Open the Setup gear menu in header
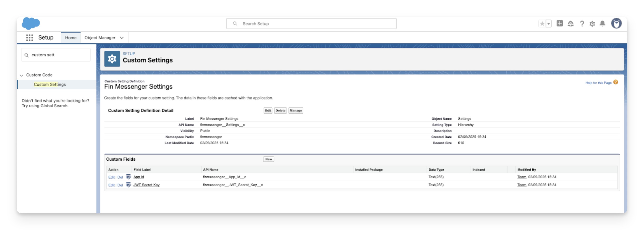Viewport: 644px width, 230px height. (x=592, y=24)
